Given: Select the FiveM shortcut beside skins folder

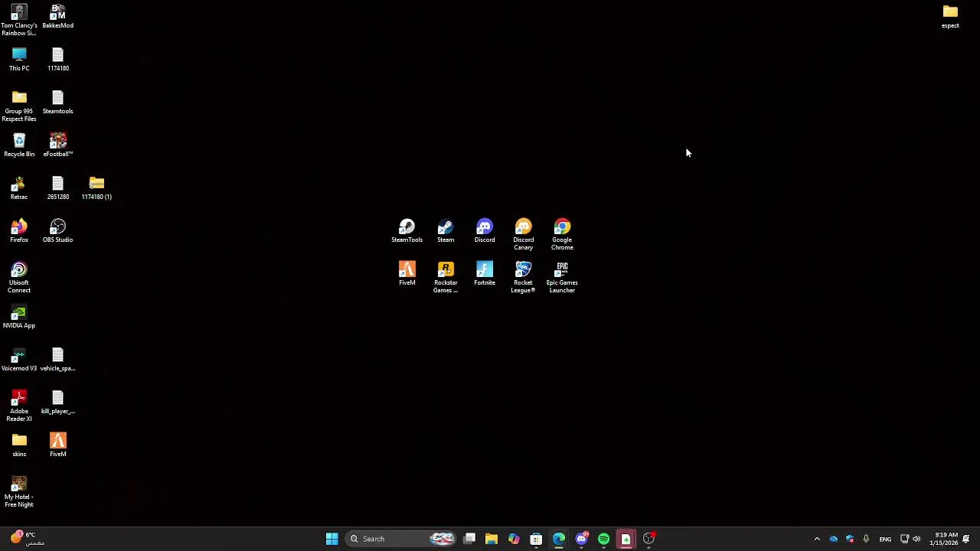Looking at the screenshot, I should point(58,445).
